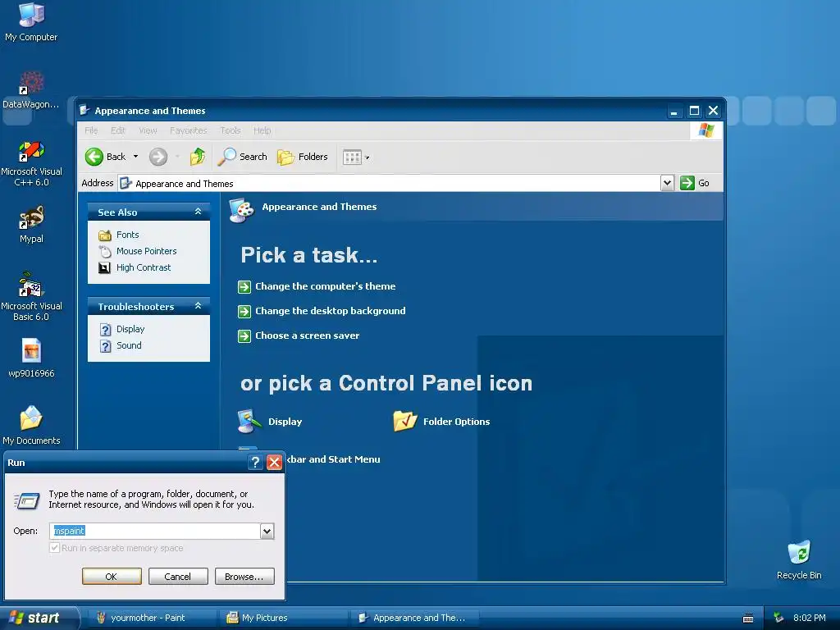
Task: Click the Forward arrow button in toolbar
Action: click(x=158, y=157)
